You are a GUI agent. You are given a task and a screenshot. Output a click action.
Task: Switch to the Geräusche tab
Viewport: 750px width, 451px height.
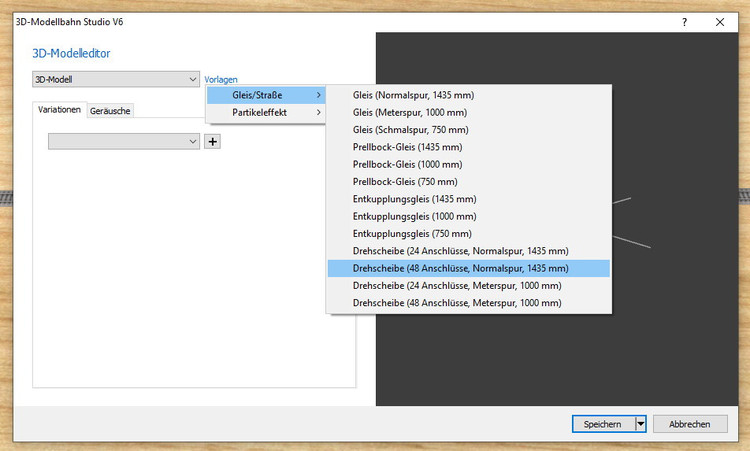[110, 110]
